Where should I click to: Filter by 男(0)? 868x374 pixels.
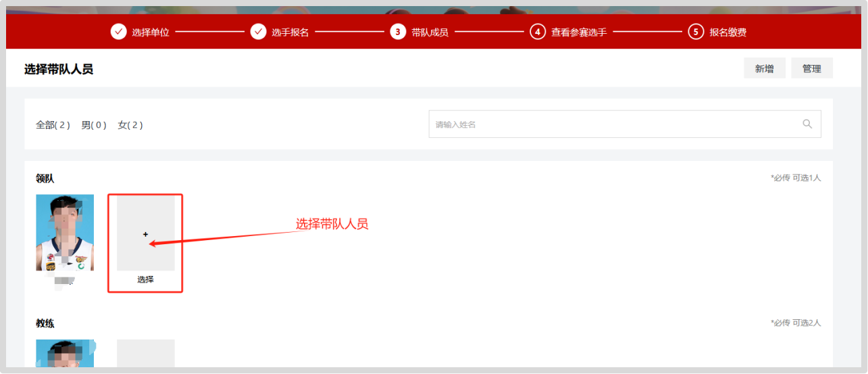(x=94, y=125)
